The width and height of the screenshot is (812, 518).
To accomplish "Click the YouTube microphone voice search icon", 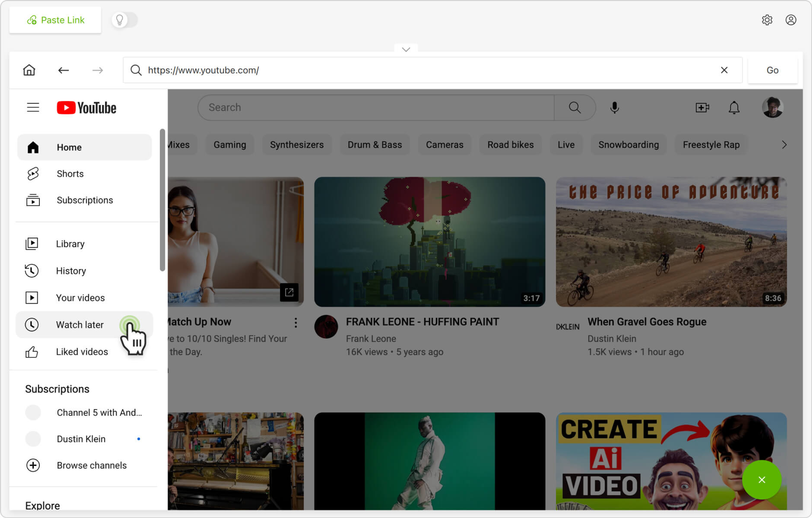I will click(614, 108).
